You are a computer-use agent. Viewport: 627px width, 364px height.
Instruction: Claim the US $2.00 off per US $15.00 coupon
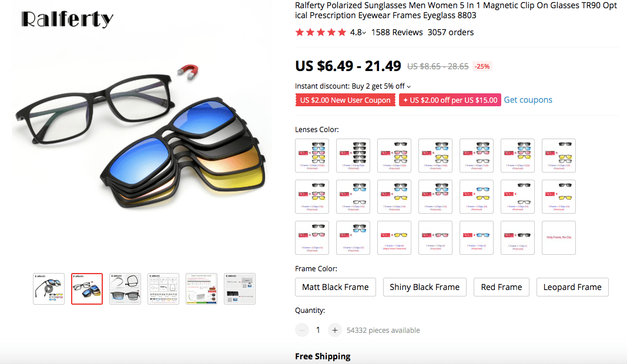click(x=450, y=100)
